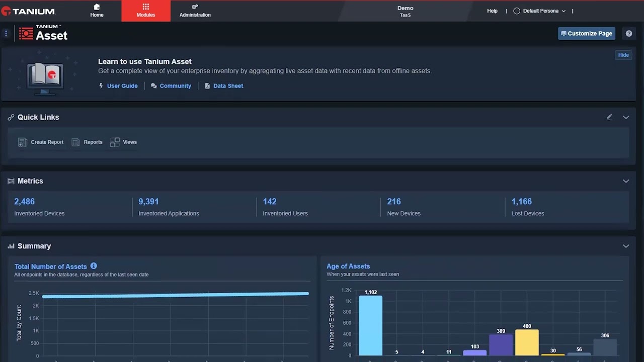The height and width of the screenshot is (362, 644).
Task: Click the Reports icon
Action: [75, 142]
